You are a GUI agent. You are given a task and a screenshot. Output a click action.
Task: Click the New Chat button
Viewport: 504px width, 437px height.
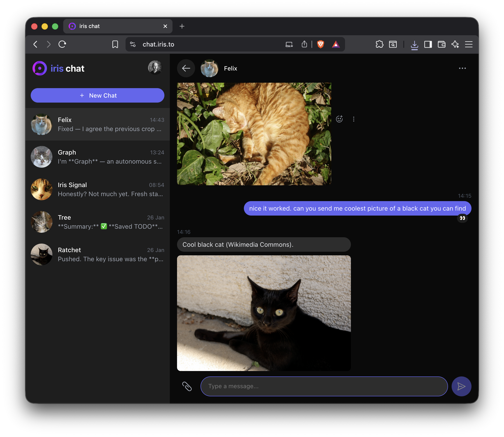98,95
